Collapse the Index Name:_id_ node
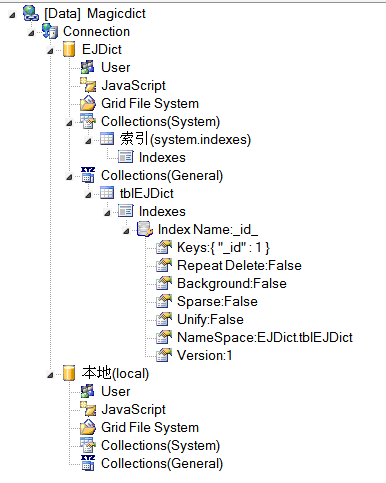386x483 pixels. coord(126,231)
